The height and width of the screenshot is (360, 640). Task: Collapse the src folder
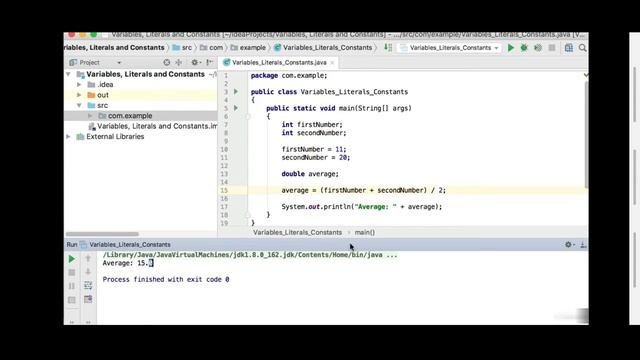(x=79, y=105)
